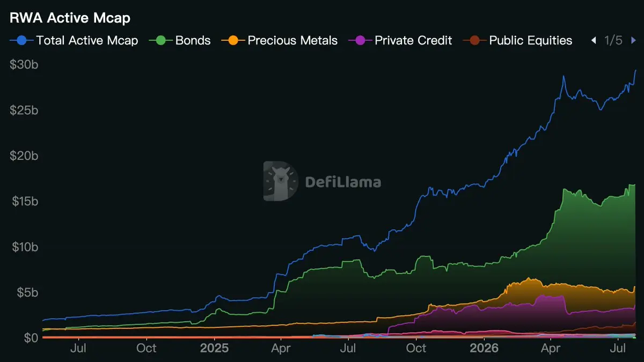Go to next legend page arrow
This screenshot has width=644, height=362.
(632, 40)
